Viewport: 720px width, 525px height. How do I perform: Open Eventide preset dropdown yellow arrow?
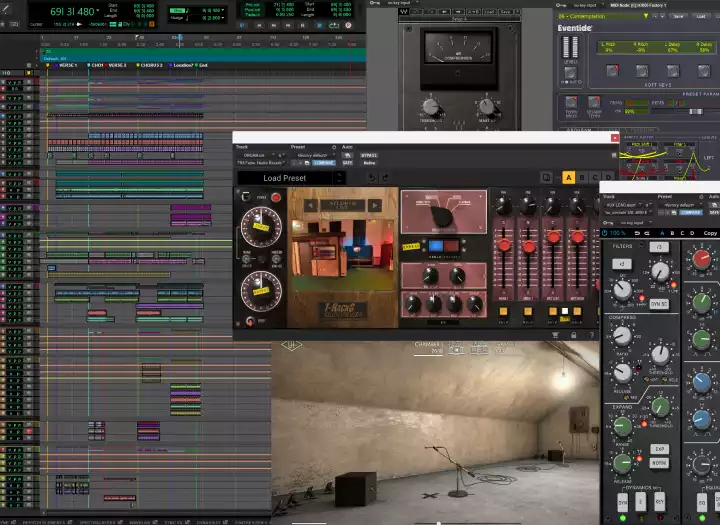646,16
